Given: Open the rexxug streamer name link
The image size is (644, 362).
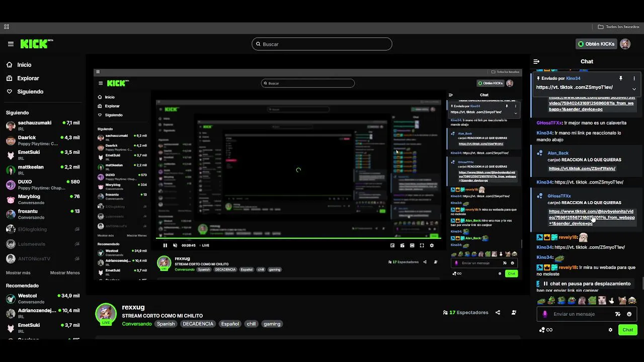Looking at the screenshot, I should (133, 307).
